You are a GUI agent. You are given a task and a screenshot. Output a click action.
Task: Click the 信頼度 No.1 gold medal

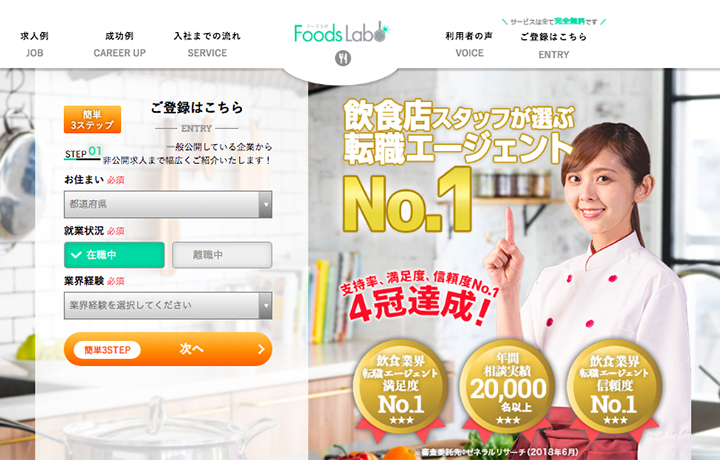tap(614, 388)
